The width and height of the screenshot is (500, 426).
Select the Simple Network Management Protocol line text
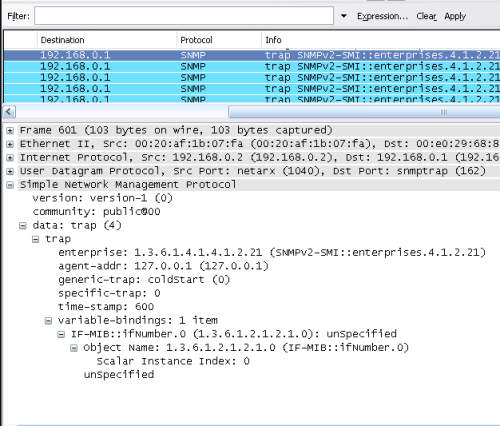[128, 185]
